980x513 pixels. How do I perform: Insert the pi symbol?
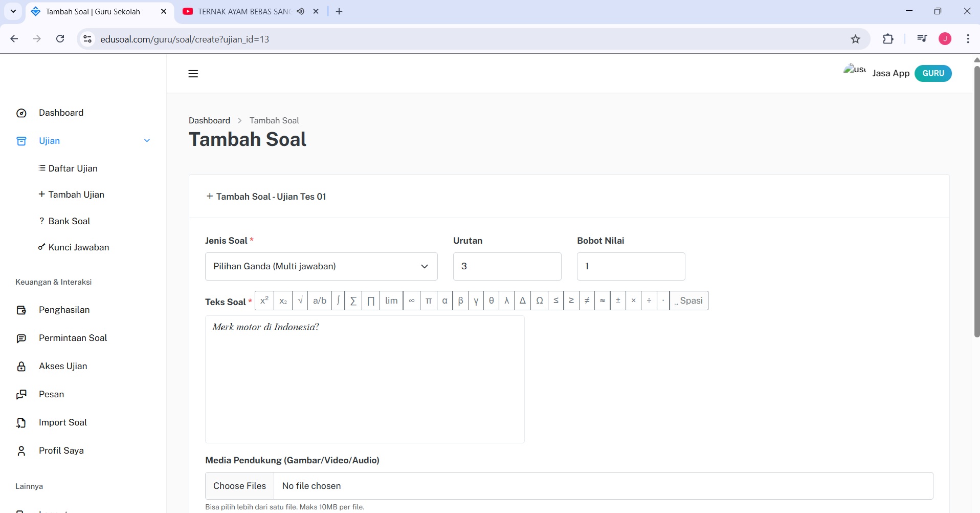pyautogui.click(x=429, y=301)
